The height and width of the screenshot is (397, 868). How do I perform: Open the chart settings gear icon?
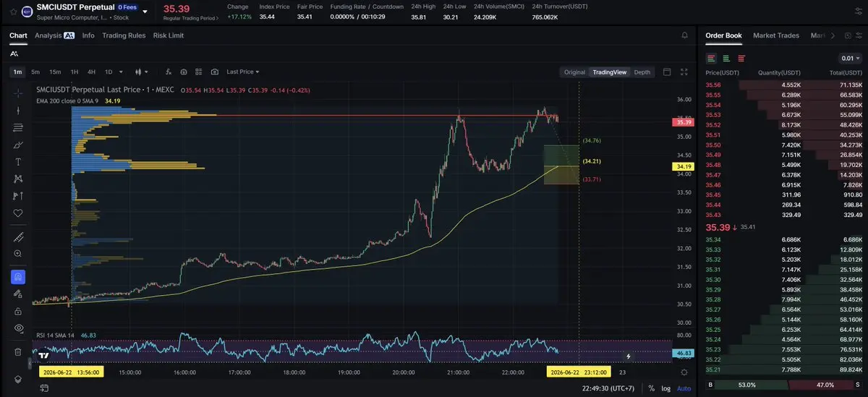click(684, 372)
